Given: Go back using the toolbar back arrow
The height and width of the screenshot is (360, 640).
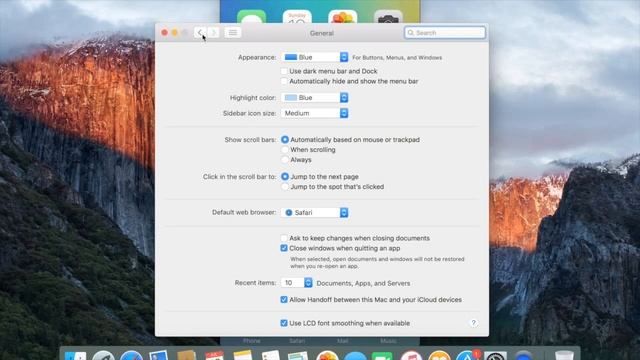Looking at the screenshot, I should tap(200, 33).
